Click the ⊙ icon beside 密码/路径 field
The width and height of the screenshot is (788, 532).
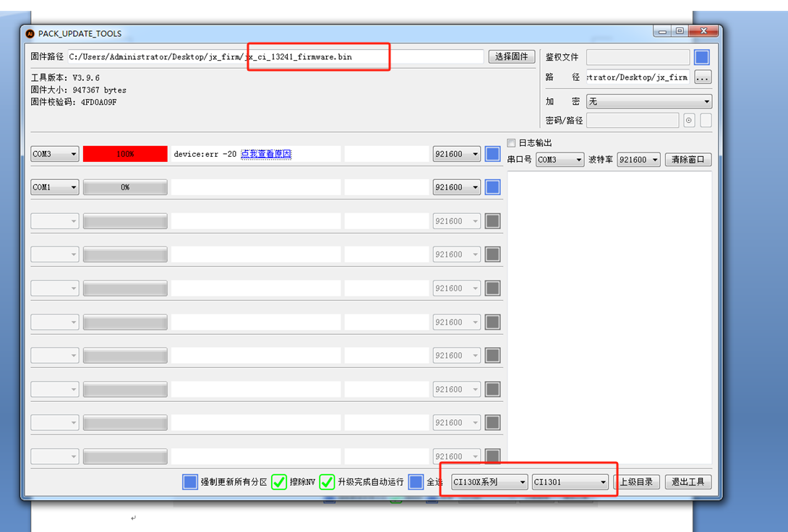(689, 120)
